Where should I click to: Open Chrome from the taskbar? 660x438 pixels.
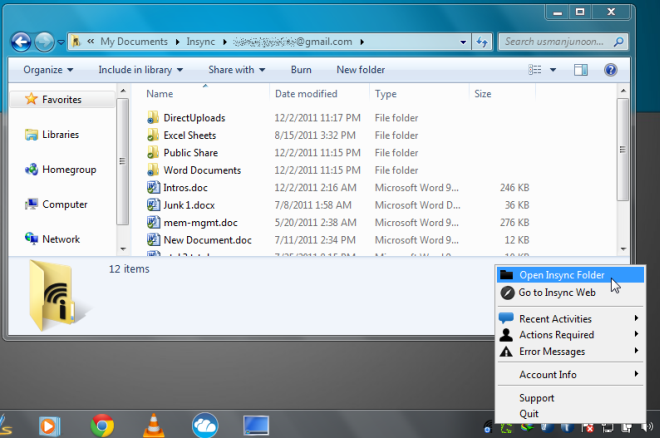point(101,424)
